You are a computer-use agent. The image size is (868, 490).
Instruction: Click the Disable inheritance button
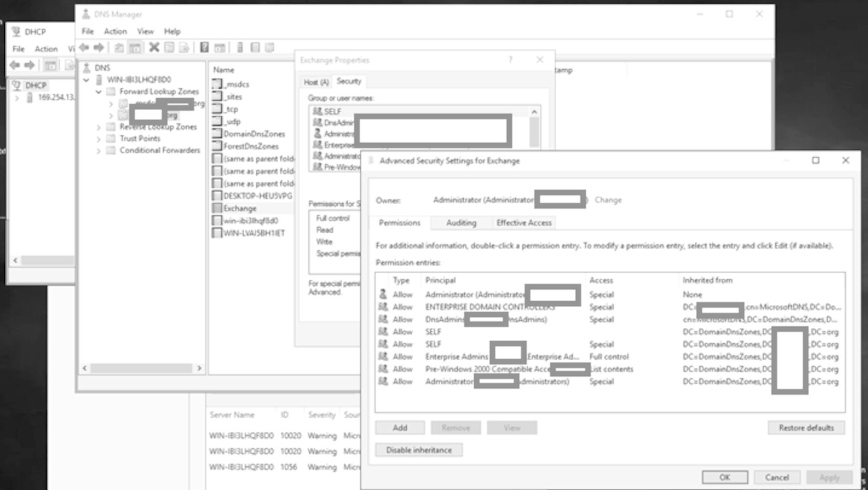(x=418, y=450)
